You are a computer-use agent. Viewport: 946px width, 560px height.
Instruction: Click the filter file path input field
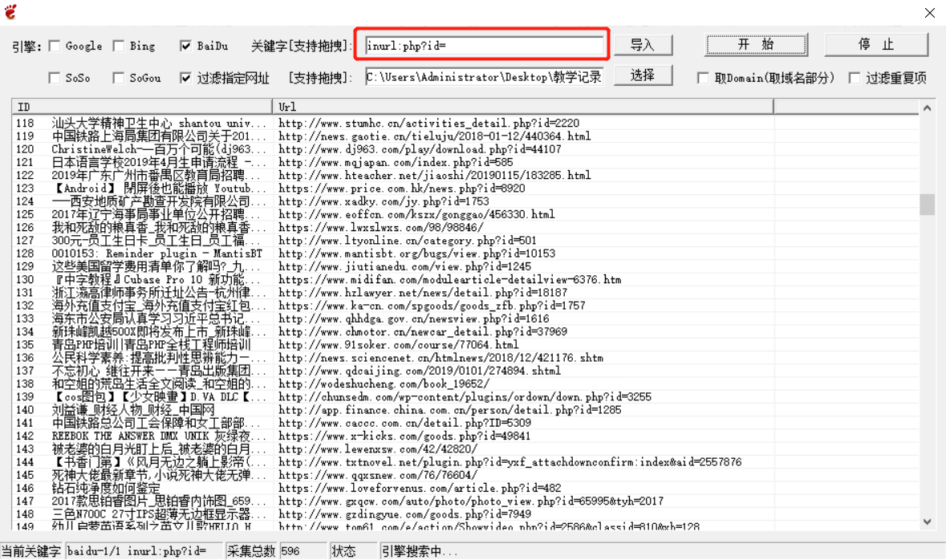[x=485, y=77]
